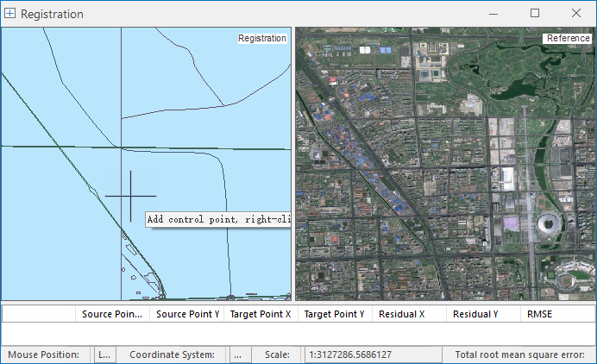Click the Total root mean square error label

click(x=519, y=355)
